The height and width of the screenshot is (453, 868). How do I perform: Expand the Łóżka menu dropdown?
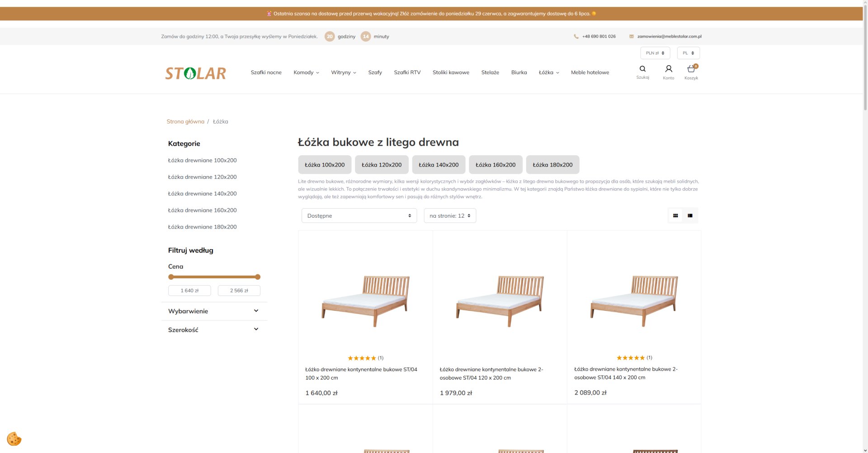tap(549, 72)
